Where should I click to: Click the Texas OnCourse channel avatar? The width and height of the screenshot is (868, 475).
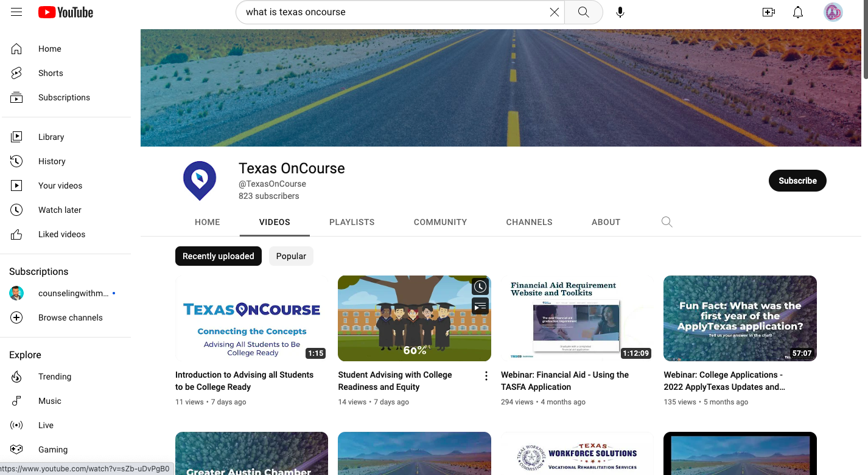[x=200, y=181]
